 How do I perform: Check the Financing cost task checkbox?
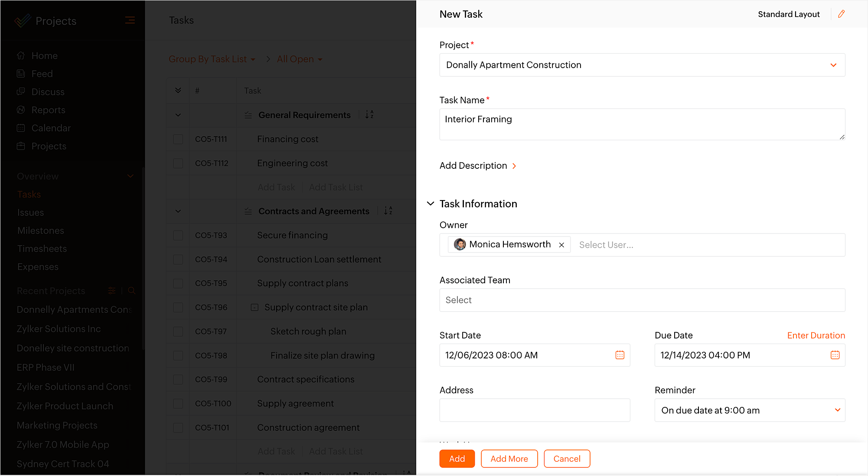(x=178, y=139)
